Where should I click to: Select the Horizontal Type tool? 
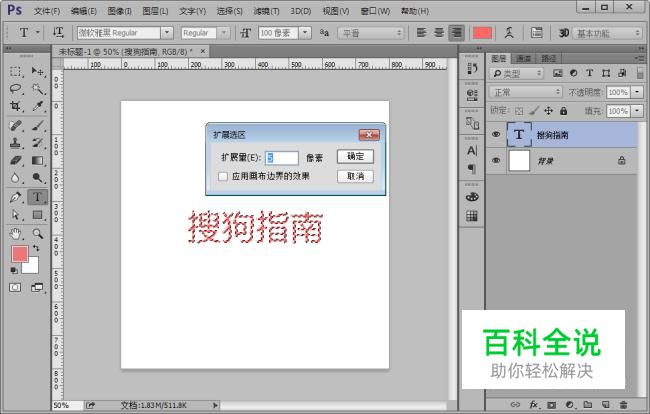[37, 197]
